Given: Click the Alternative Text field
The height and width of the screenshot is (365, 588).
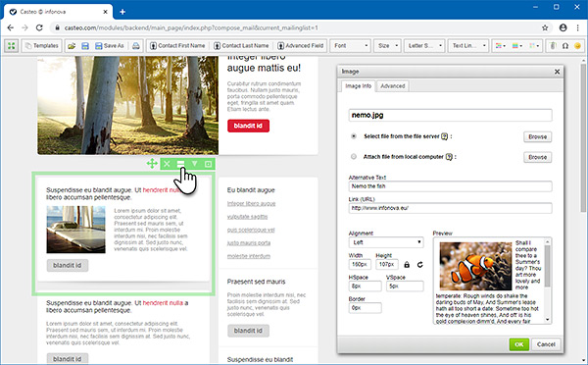Looking at the screenshot, I should (x=451, y=186).
